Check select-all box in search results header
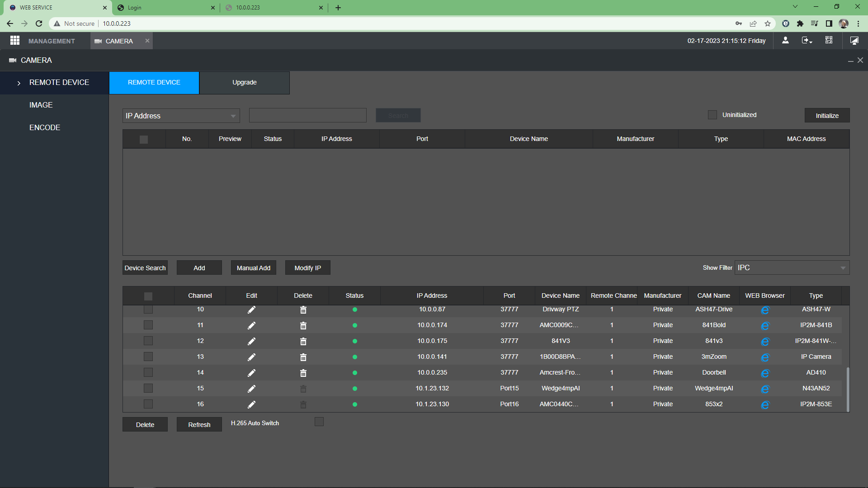Screen dimensions: 868x488 (x=144, y=139)
